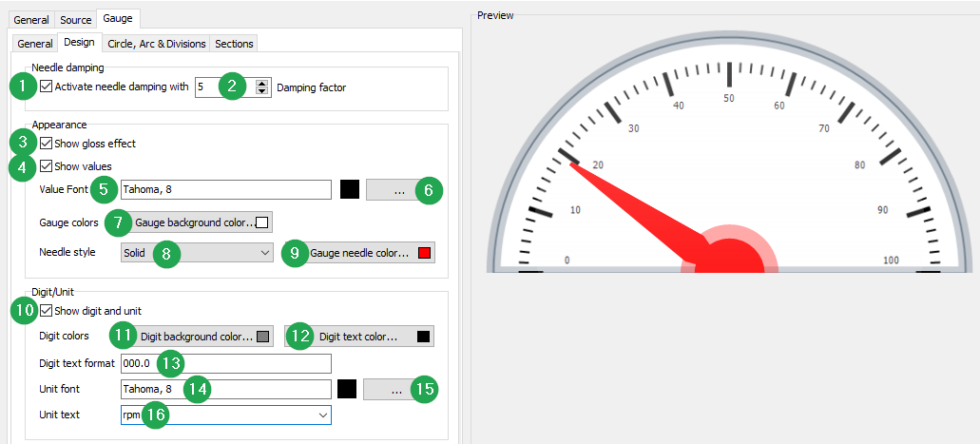Click the Unit font text field

[225, 389]
